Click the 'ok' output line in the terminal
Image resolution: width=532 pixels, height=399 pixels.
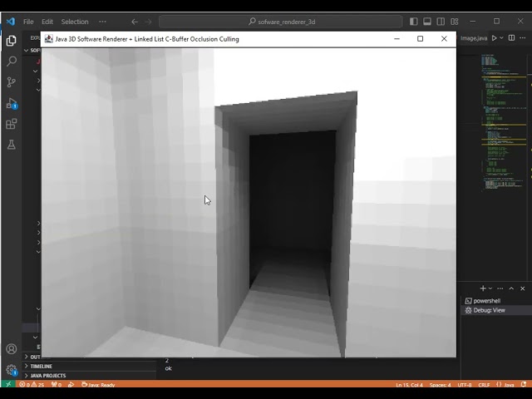pyautogui.click(x=168, y=368)
